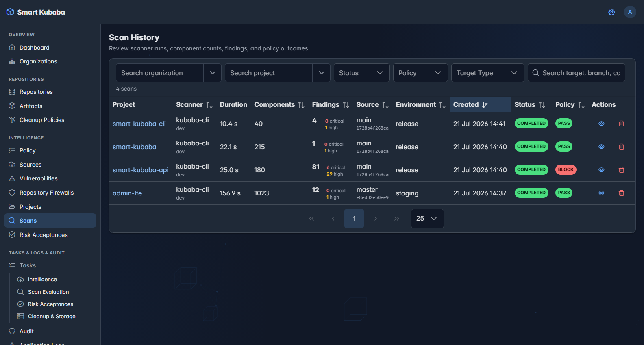Open Risk Acceptances under Intelligence section
This screenshot has width=644, height=345.
[50, 235]
